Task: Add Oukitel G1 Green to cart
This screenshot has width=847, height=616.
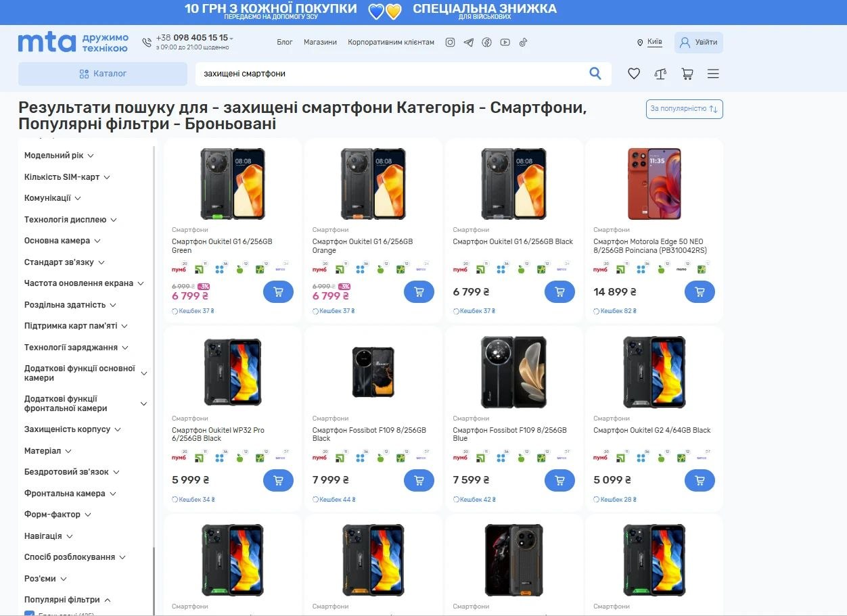Action: tap(278, 291)
